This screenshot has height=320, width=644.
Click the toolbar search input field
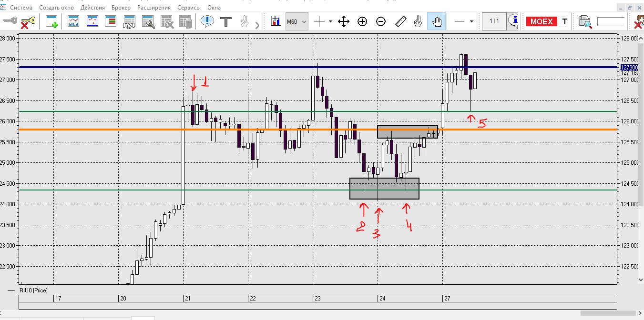coord(611,21)
